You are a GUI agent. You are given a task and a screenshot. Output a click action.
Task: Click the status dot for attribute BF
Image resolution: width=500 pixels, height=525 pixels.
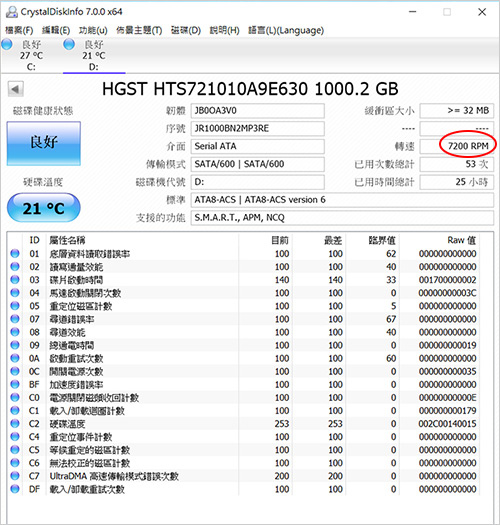click(x=15, y=384)
